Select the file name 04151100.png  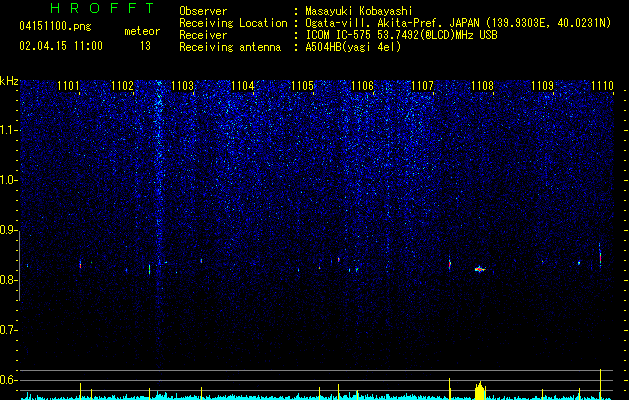tap(55, 27)
